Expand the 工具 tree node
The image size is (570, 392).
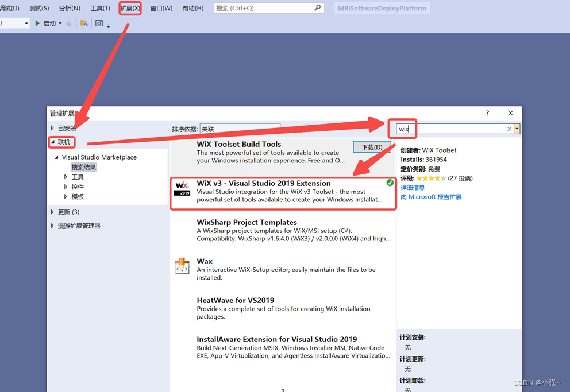point(66,177)
